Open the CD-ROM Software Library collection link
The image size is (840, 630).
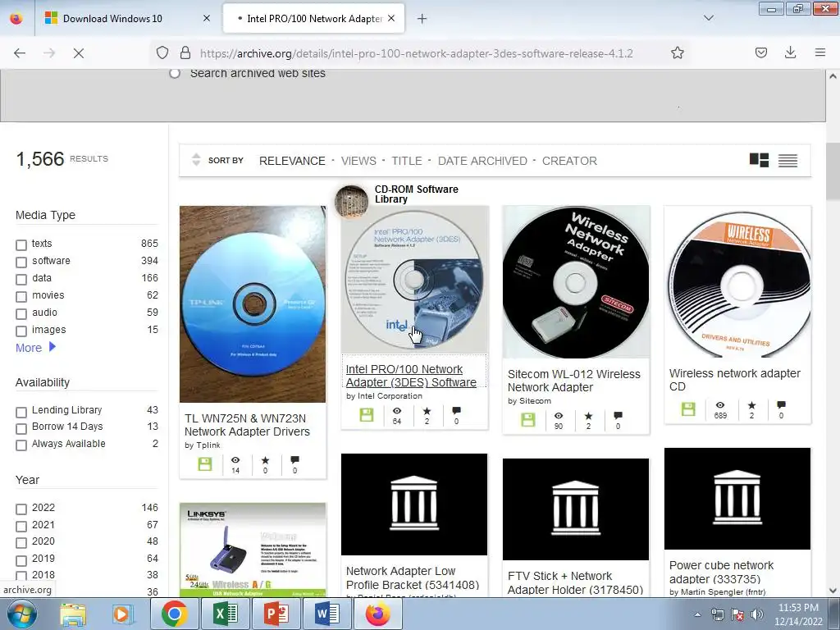coord(416,194)
